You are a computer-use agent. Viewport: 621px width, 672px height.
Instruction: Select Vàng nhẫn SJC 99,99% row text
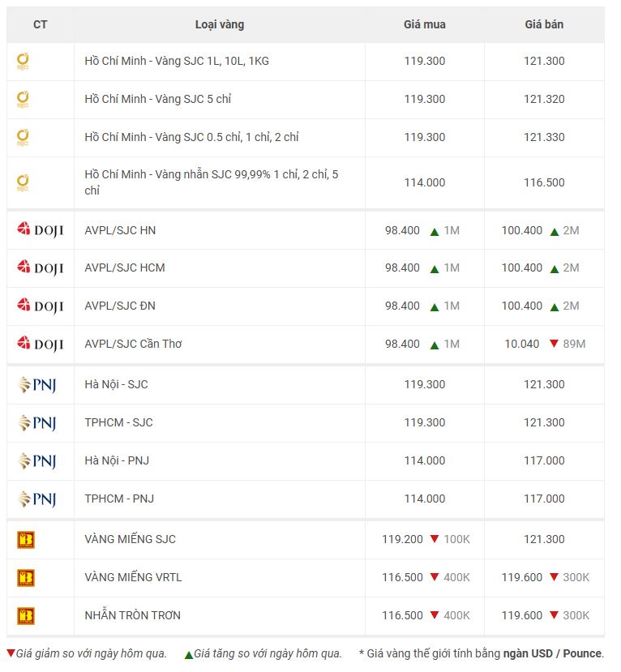pyautogui.click(x=212, y=182)
